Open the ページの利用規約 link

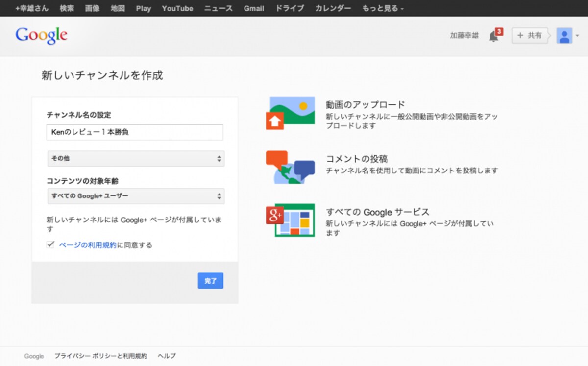coord(88,245)
